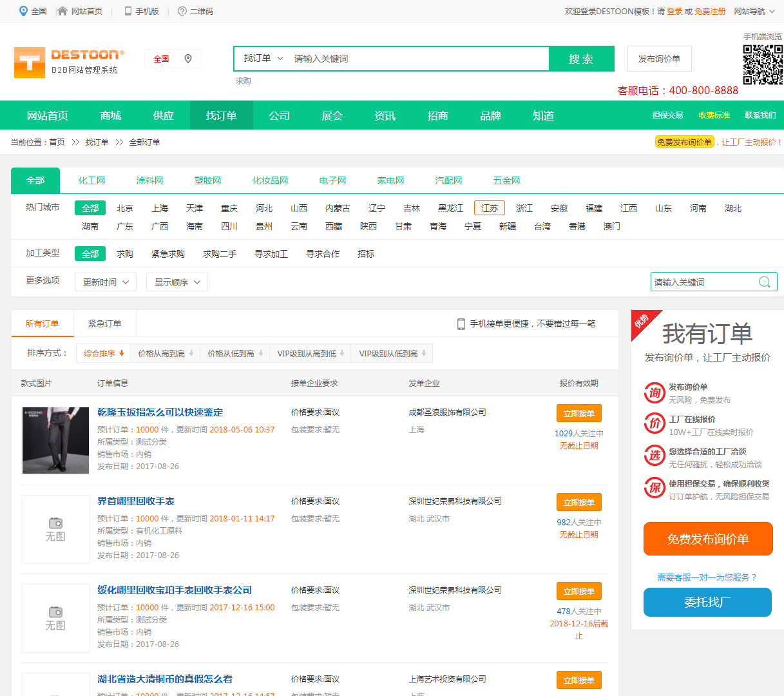
Task: Open the 手机版 phone icon link
Action: 128,11
